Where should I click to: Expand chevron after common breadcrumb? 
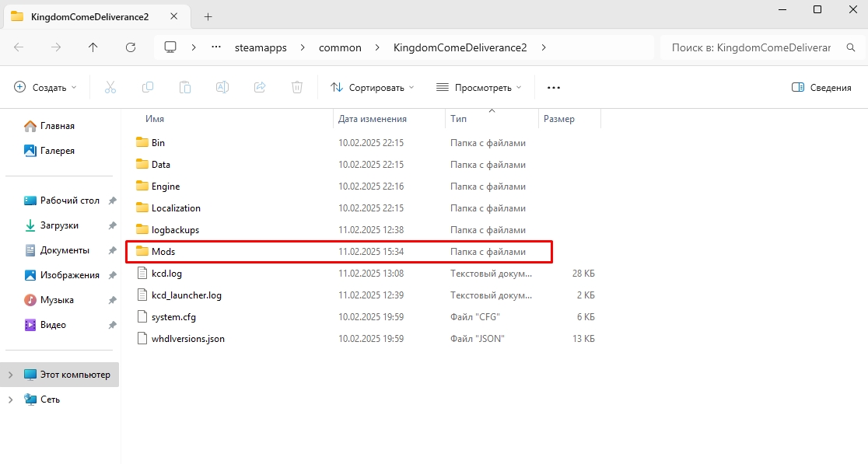[377, 47]
